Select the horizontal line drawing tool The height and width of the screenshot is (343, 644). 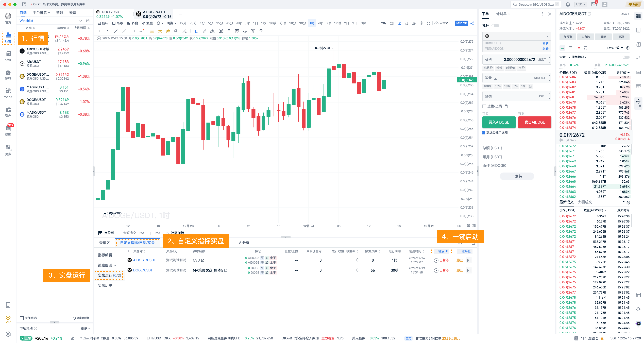(x=100, y=31)
